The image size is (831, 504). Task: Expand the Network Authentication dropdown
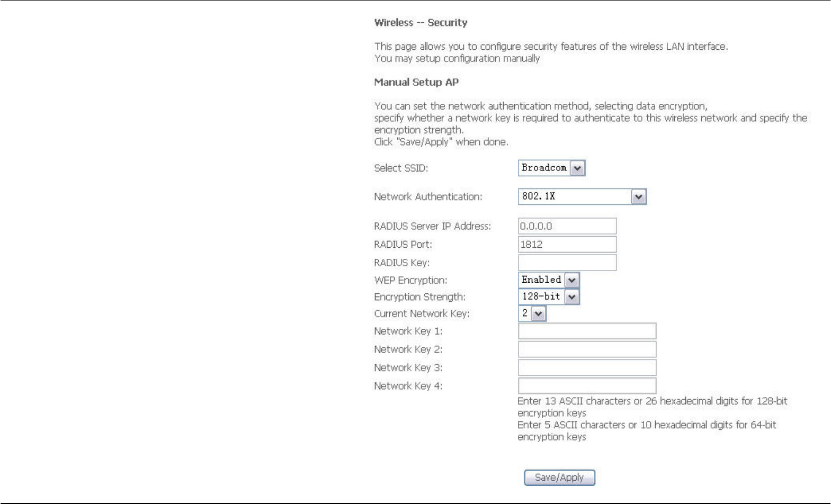(582, 196)
